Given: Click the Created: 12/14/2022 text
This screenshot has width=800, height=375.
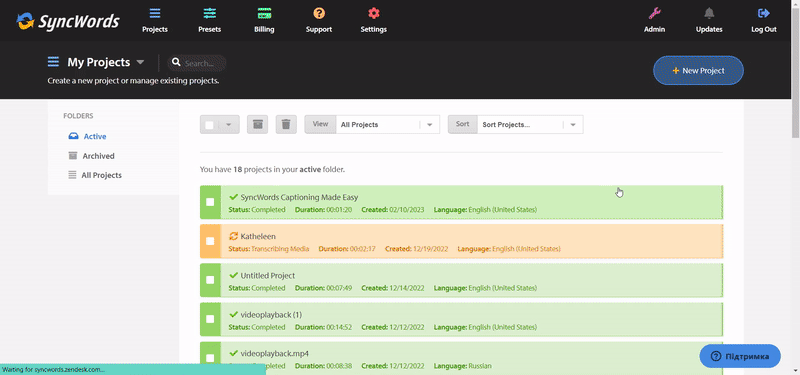Looking at the screenshot, I should point(392,288).
